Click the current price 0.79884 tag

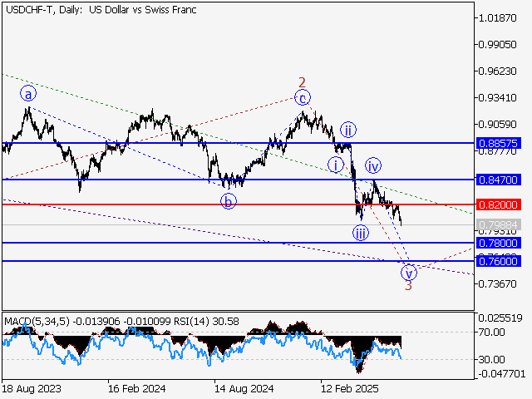pyautogui.click(x=500, y=225)
